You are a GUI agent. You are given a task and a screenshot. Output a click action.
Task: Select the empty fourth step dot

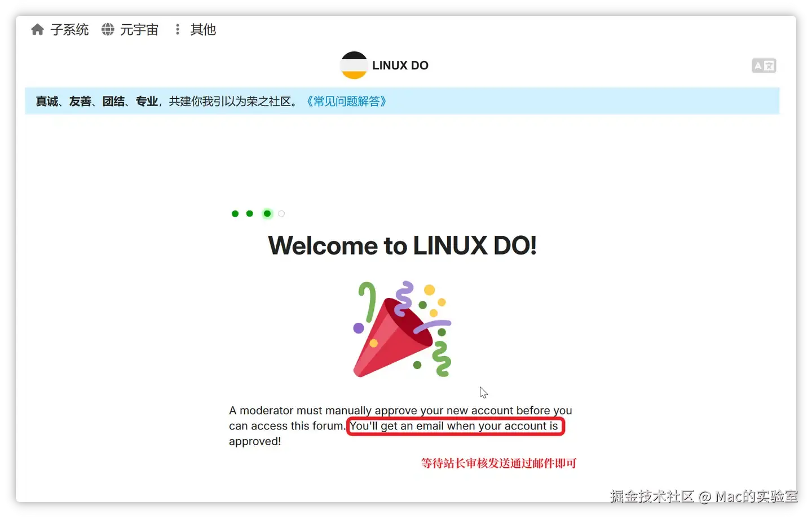pos(281,214)
